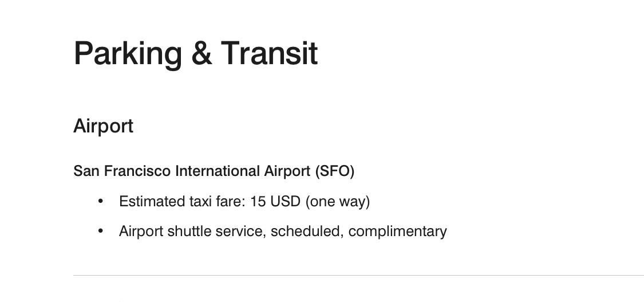644x302 pixels.
Task: Click the (SFO) airport code text
Action: coord(335,171)
